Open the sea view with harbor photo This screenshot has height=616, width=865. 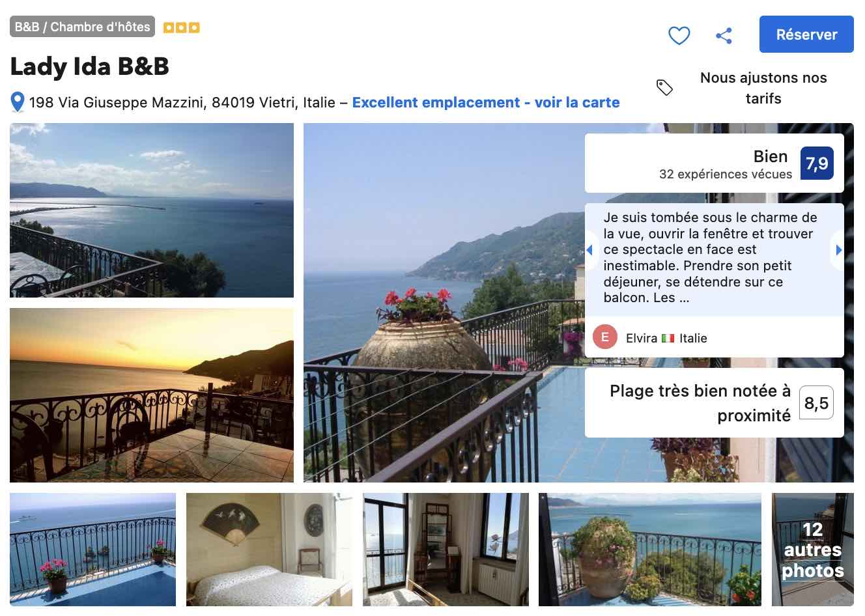(152, 210)
